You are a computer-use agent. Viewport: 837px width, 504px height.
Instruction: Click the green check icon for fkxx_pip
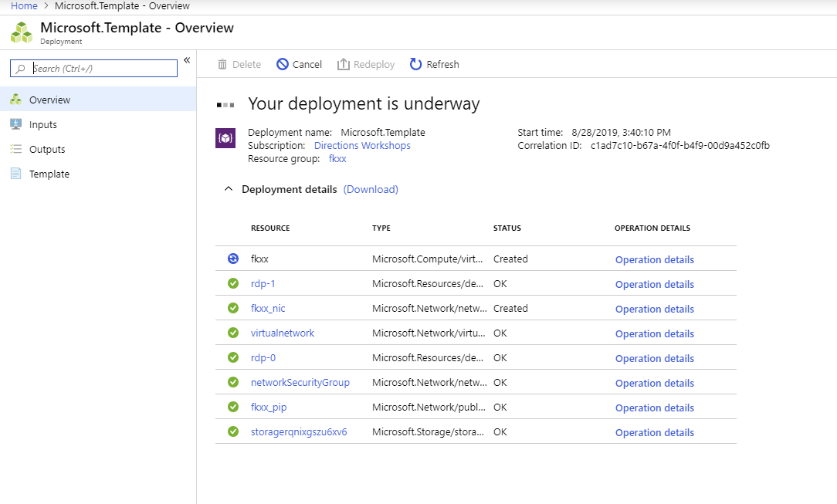(x=233, y=407)
